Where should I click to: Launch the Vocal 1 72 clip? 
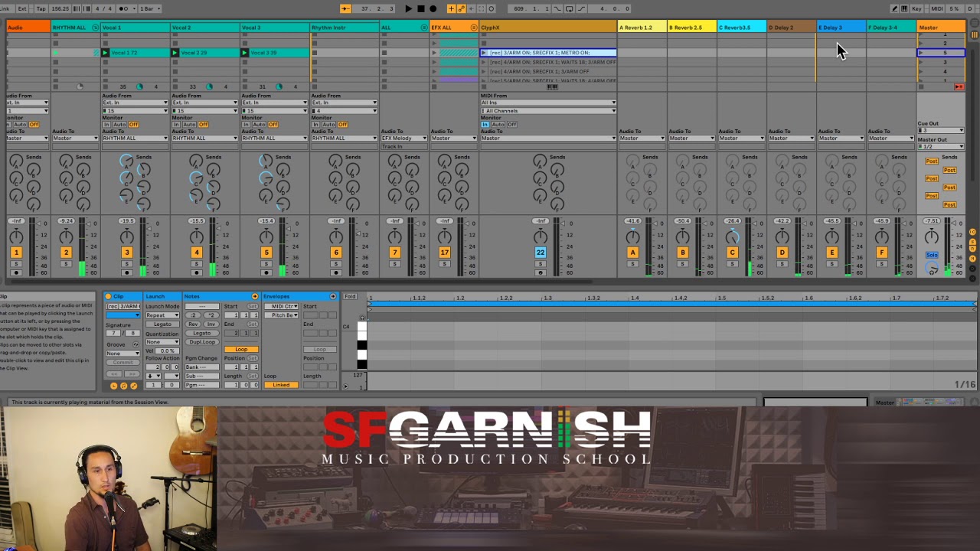106,53
